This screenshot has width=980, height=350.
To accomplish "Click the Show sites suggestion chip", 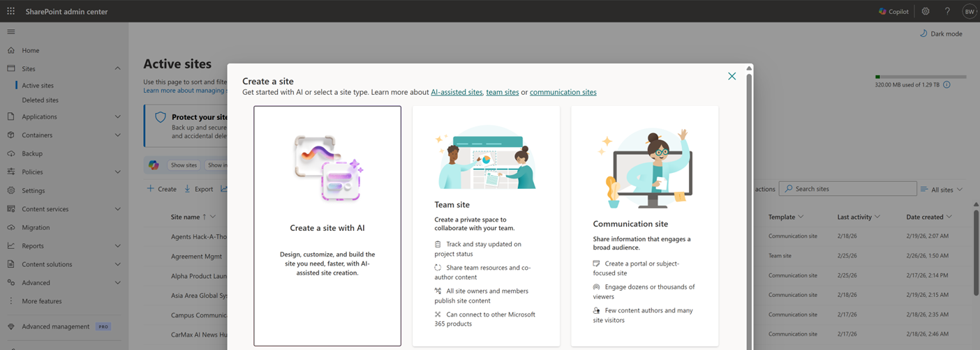I will pyautogui.click(x=184, y=165).
